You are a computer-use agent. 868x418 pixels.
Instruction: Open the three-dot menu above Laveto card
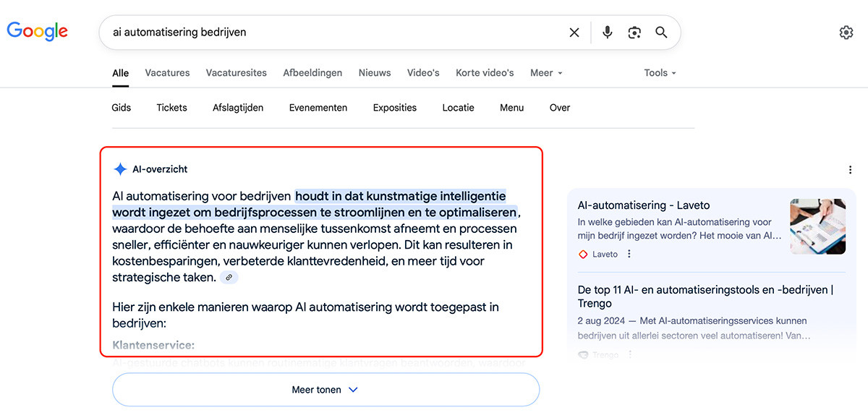(850, 170)
